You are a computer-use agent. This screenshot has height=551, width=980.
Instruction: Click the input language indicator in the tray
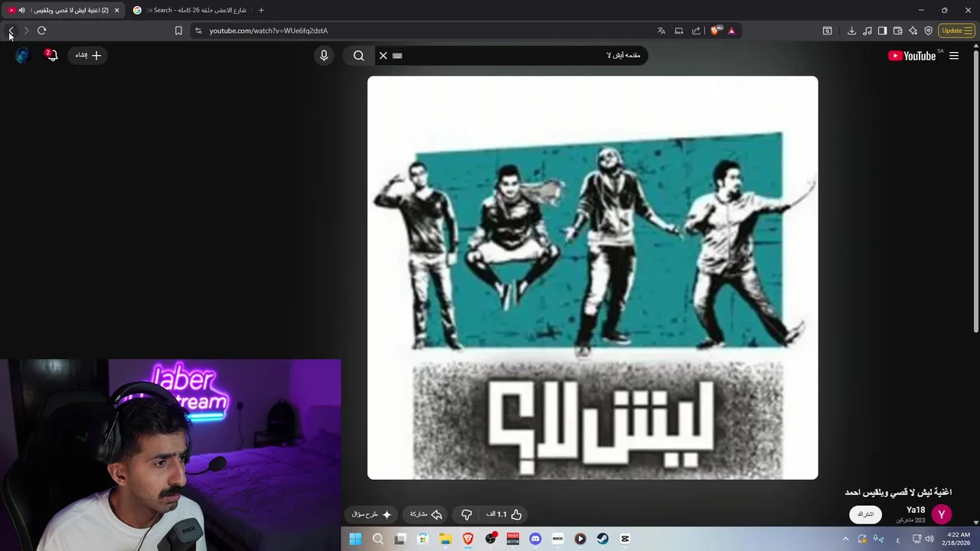click(898, 540)
